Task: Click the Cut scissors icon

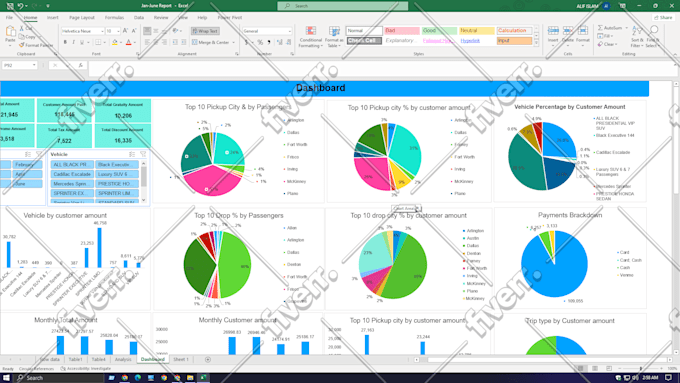Action: pos(22,28)
